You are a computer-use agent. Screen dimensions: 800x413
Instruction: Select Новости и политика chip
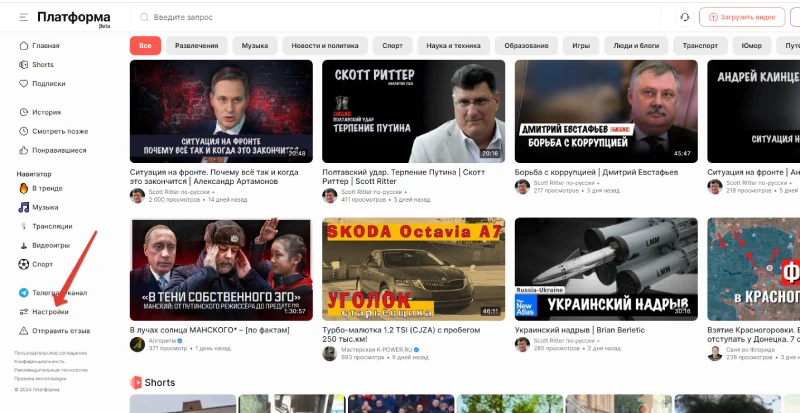[324, 45]
